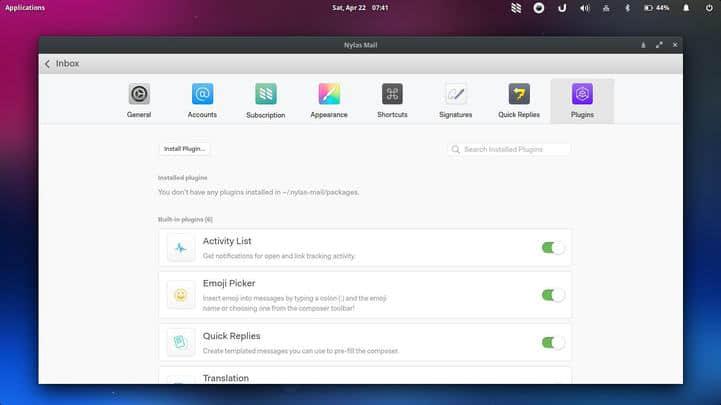Open the General preferences icon
721x405 pixels.
pos(139,94)
